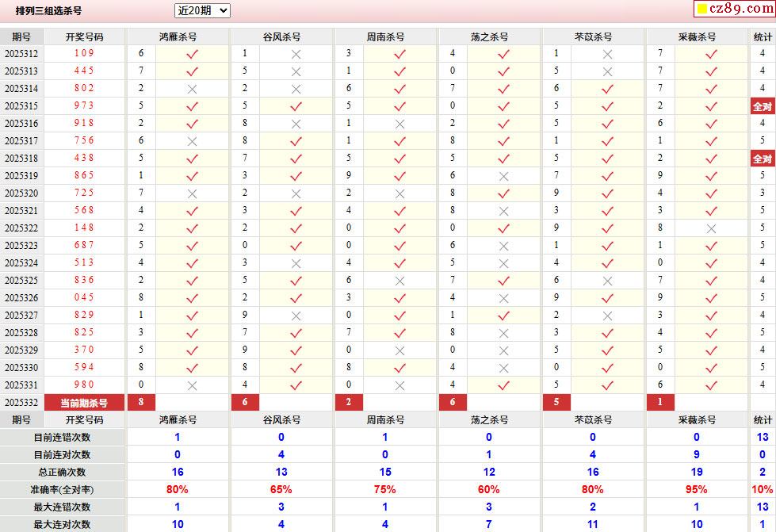Click the 目前连错次数 row label
The image size is (776, 532).
[x=63, y=438]
